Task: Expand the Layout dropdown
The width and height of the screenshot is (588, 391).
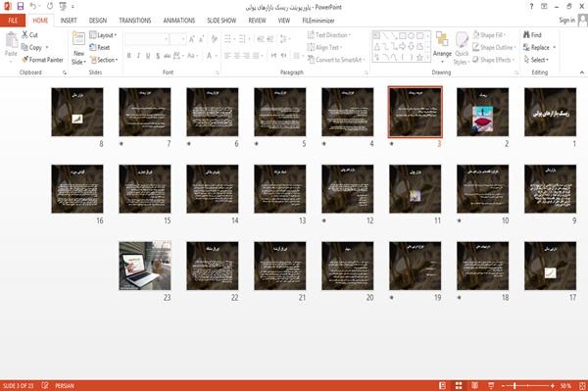Action: coord(103,35)
